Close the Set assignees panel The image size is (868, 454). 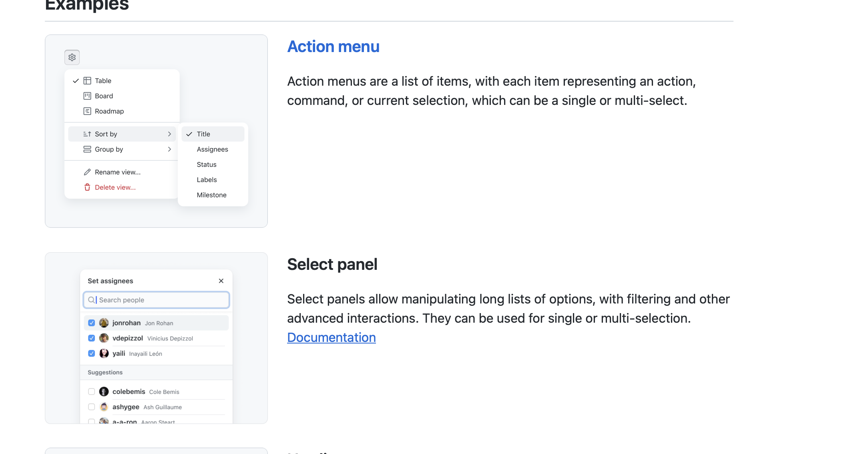click(x=221, y=281)
